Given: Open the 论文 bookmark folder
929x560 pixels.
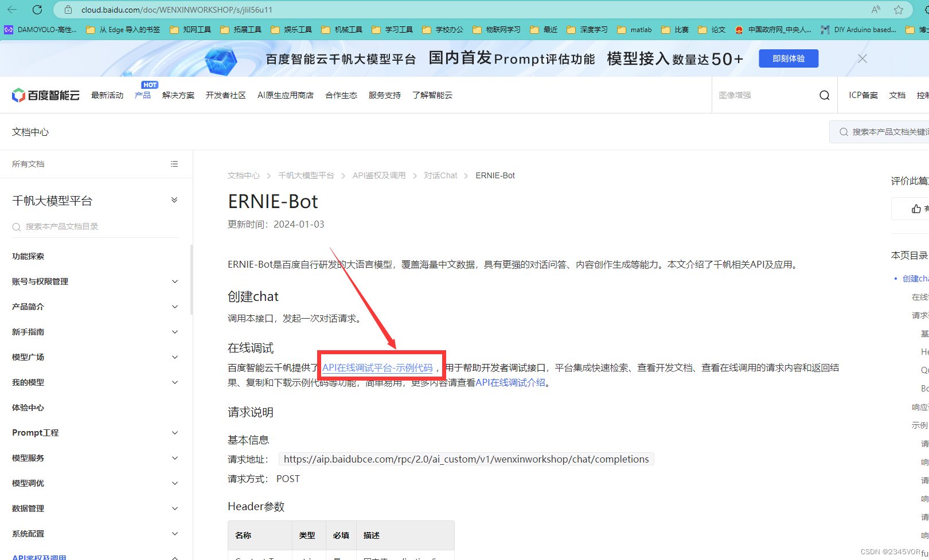Looking at the screenshot, I should coord(712,30).
